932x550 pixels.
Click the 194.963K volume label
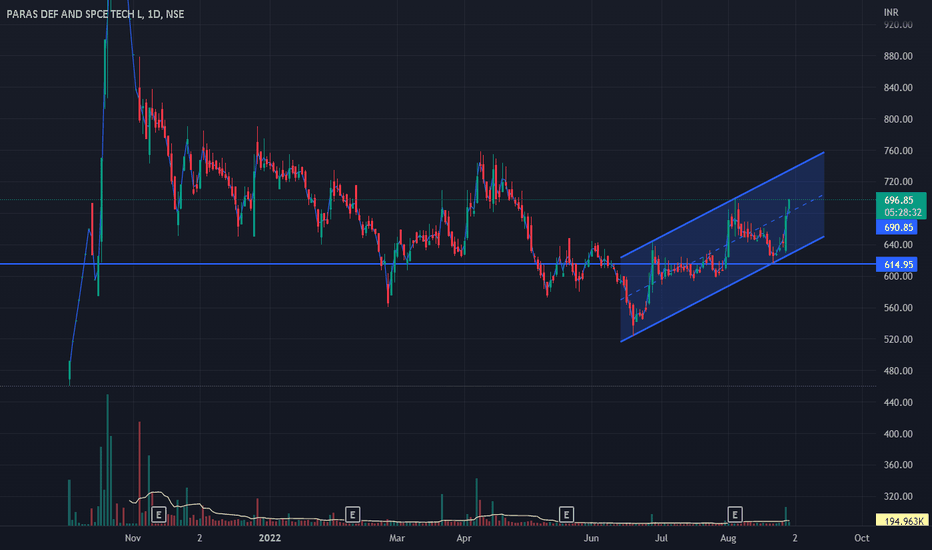point(902,521)
